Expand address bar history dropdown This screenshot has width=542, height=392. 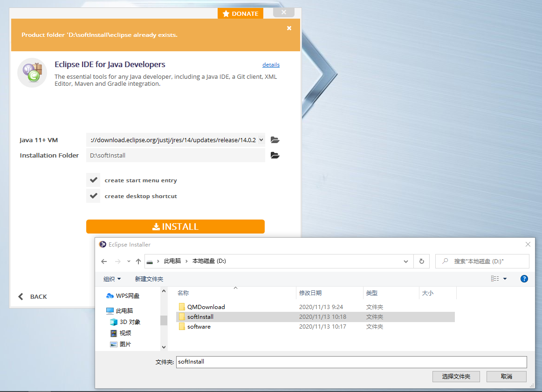click(406, 261)
